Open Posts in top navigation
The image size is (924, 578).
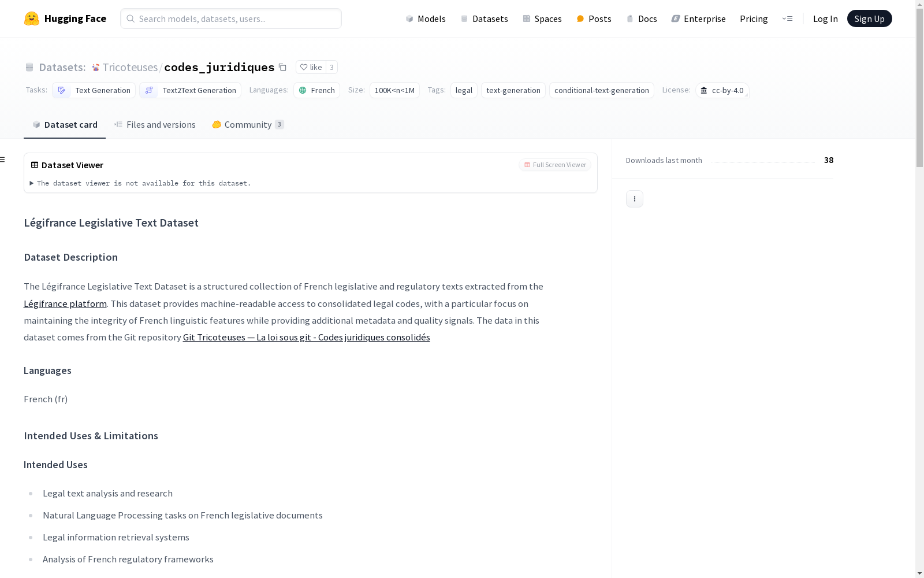[594, 18]
